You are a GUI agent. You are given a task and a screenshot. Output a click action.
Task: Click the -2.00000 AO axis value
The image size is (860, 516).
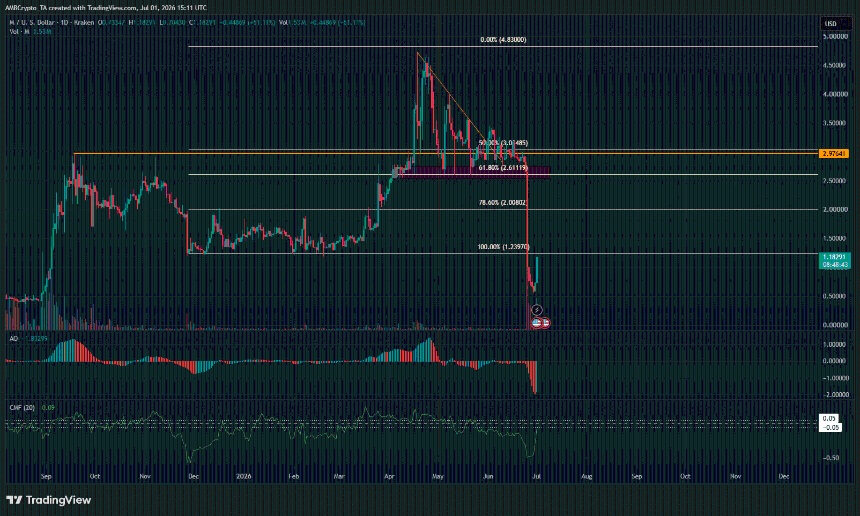835,395
